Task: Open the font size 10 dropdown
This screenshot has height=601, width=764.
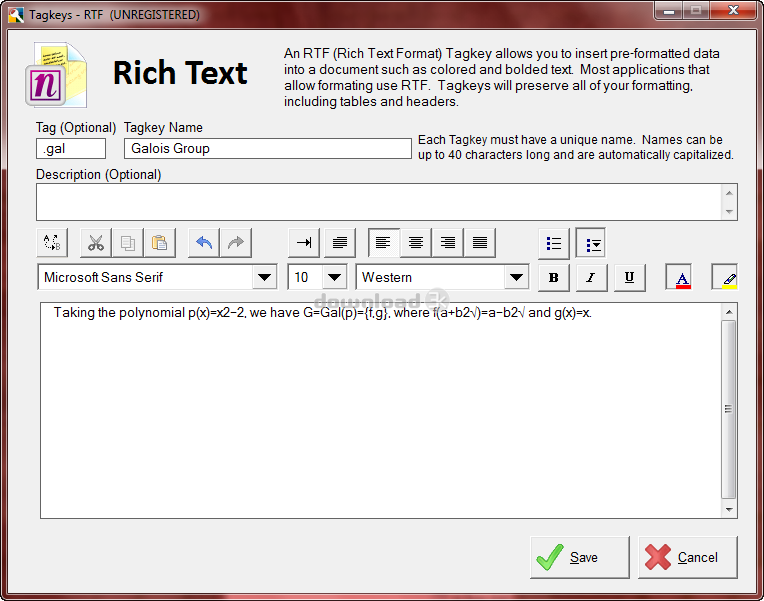Action: [x=334, y=277]
